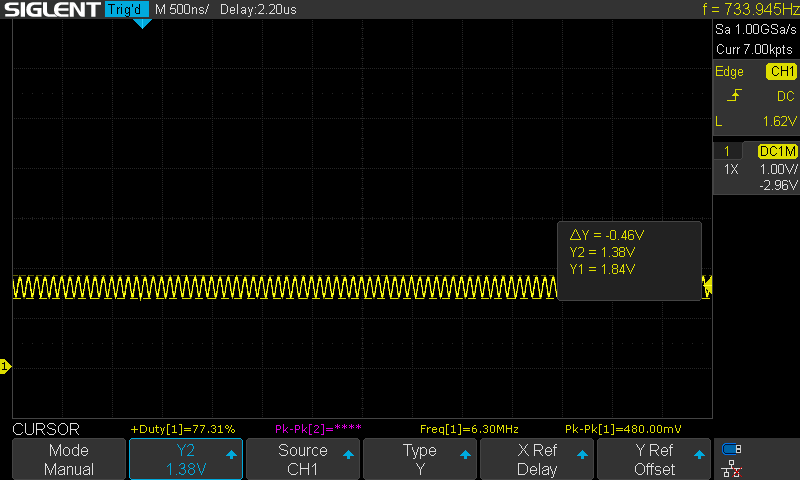Expand the Type Y cursor option
The width and height of the screenshot is (800, 480).
[x=420, y=459]
